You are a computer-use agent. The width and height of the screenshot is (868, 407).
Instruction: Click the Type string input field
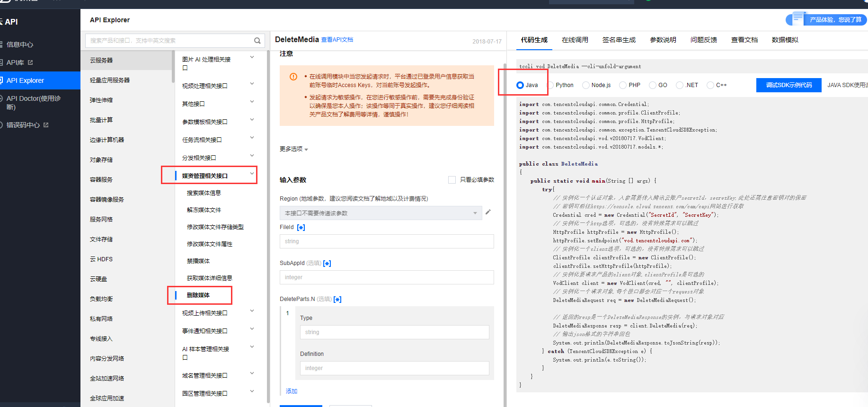tap(394, 332)
